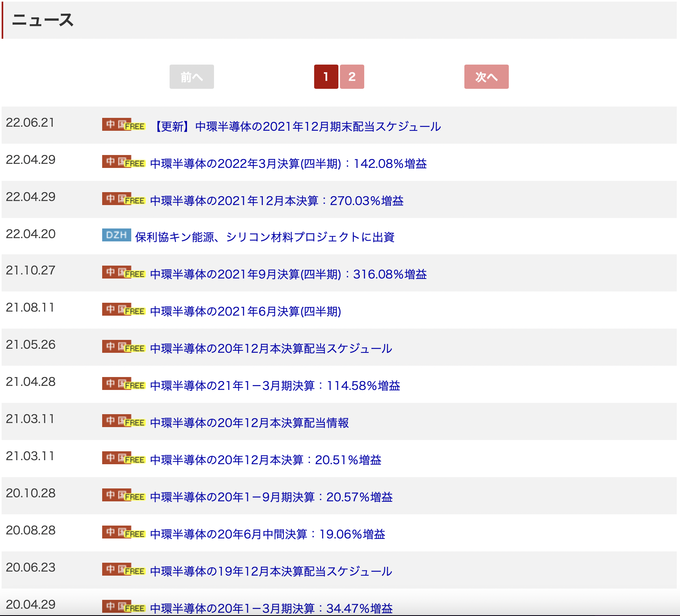Click 中国FREE badge on 22.06.21 row
Image resolution: width=680 pixels, height=616 pixels.
(124, 124)
